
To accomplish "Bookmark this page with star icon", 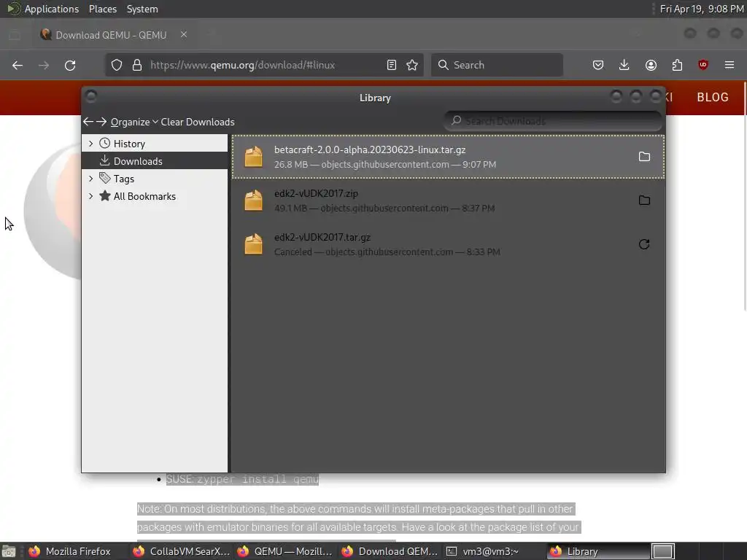I will (412, 65).
